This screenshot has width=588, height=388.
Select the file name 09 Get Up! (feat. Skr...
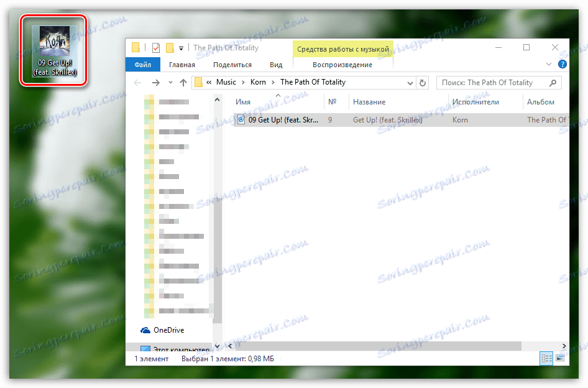283,120
